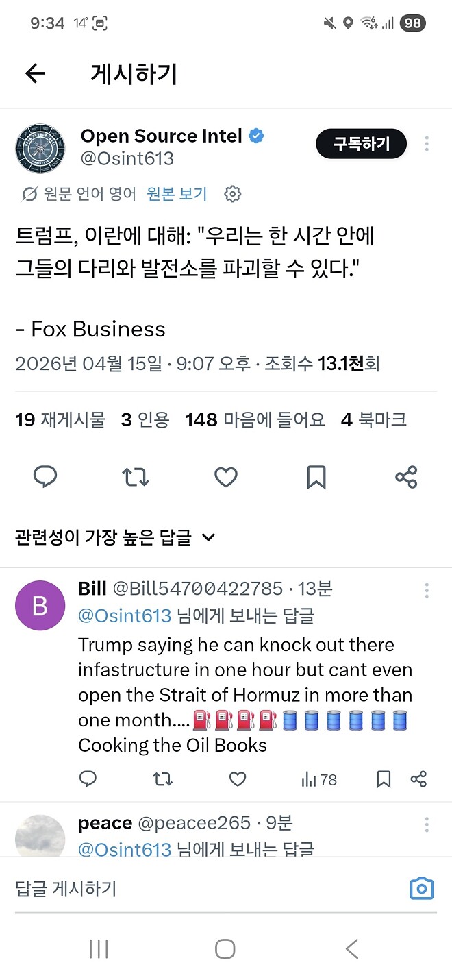Tap the 구독하기 subscribe button
Screen dimensions: 452x980
click(x=361, y=144)
